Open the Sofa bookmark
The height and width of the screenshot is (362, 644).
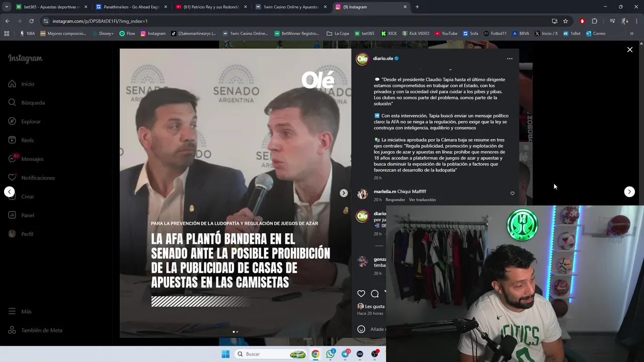(470, 34)
